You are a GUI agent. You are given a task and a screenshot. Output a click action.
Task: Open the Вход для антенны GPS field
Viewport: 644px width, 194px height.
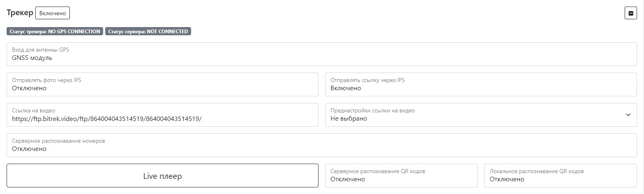[321, 54]
